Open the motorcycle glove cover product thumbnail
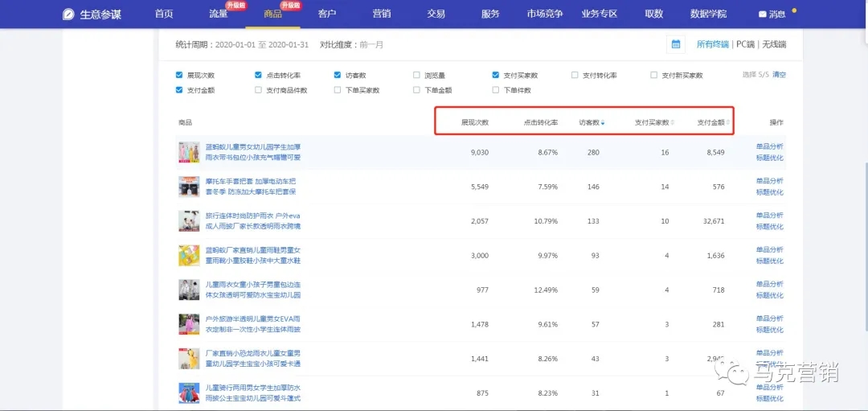 click(189, 187)
